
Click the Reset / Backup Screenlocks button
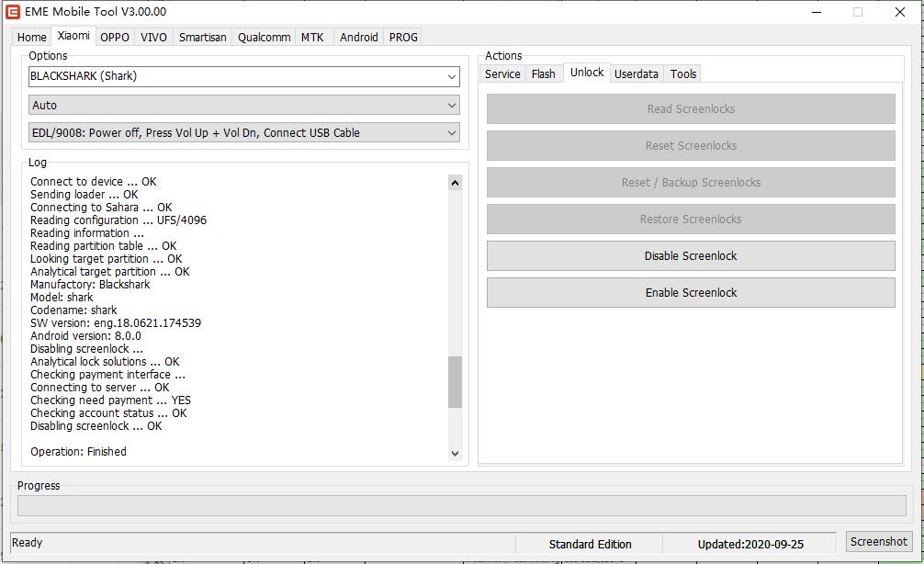pyautogui.click(x=691, y=183)
